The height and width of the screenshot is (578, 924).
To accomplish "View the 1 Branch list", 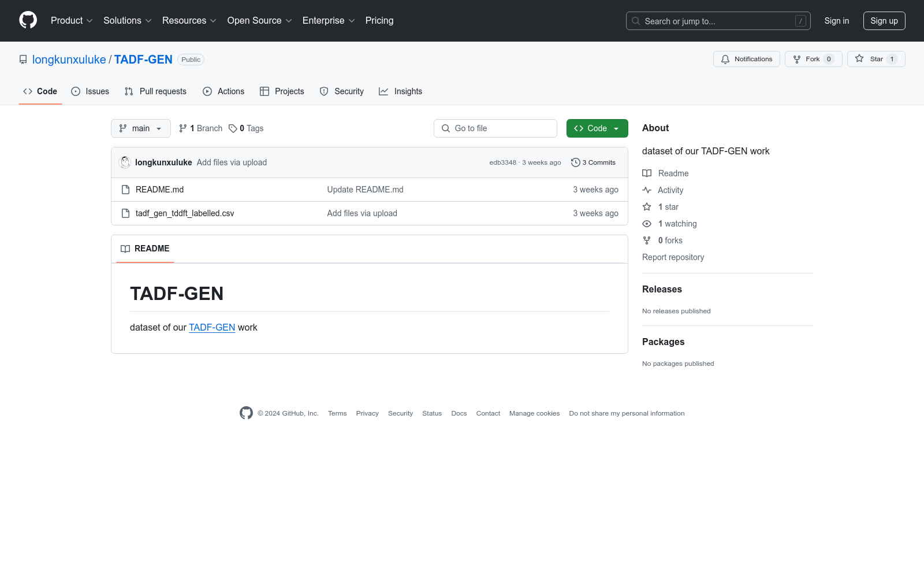I will [x=200, y=128].
